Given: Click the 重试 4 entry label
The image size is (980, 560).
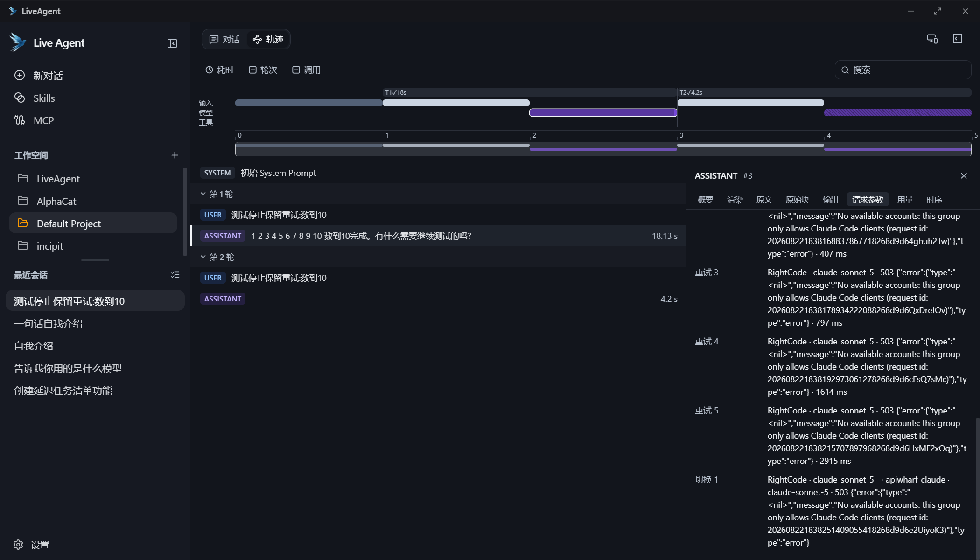Looking at the screenshot, I should [x=707, y=342].
